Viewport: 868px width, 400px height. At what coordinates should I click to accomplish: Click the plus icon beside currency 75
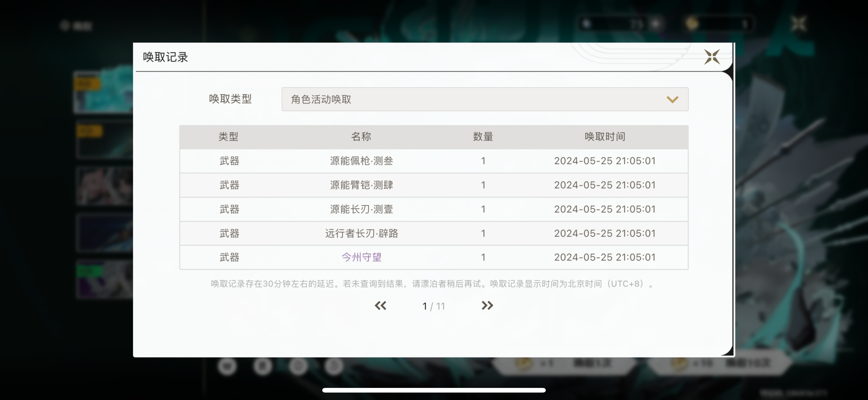[x=655, y=24]
